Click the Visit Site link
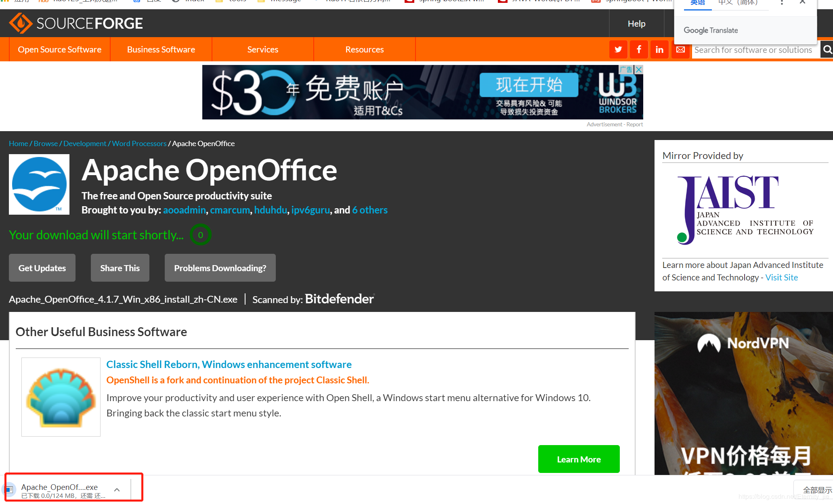 [781, 278]
